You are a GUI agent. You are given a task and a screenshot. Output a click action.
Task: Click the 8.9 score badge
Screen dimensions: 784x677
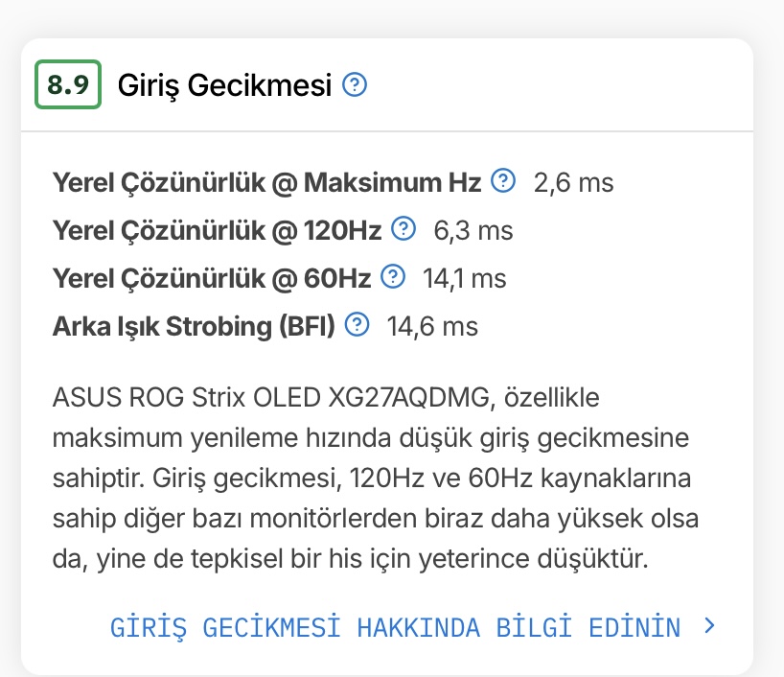tap(68, 85)
